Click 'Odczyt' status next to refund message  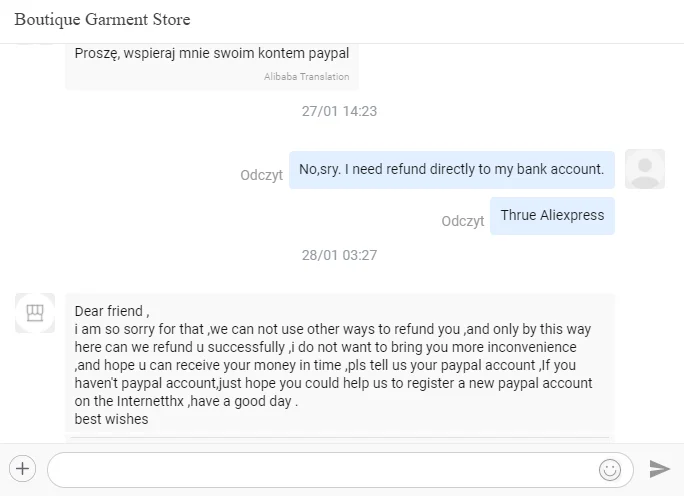coord(261,175)
